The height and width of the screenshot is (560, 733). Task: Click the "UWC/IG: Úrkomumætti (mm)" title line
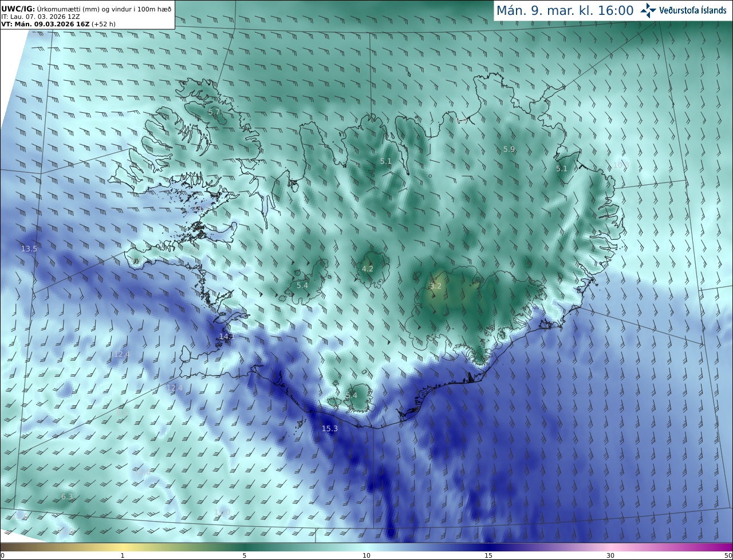point(86,9)
